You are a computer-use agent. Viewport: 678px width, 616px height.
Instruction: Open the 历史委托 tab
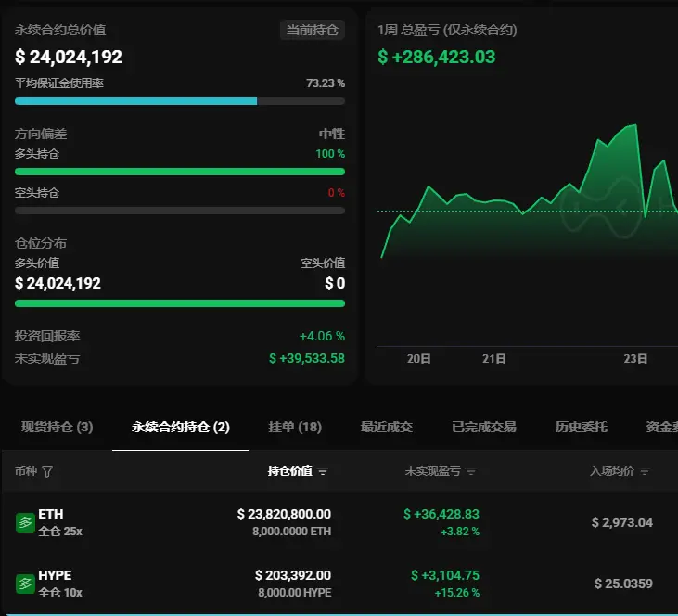pyautogui.click(x=582, y=427)
